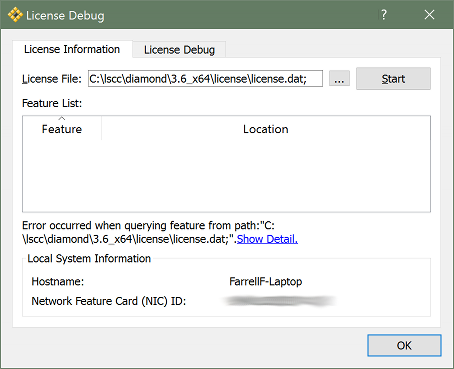
Task: Sort the list by Location column header
Action: pyautogui.click(x=266, y=129)
